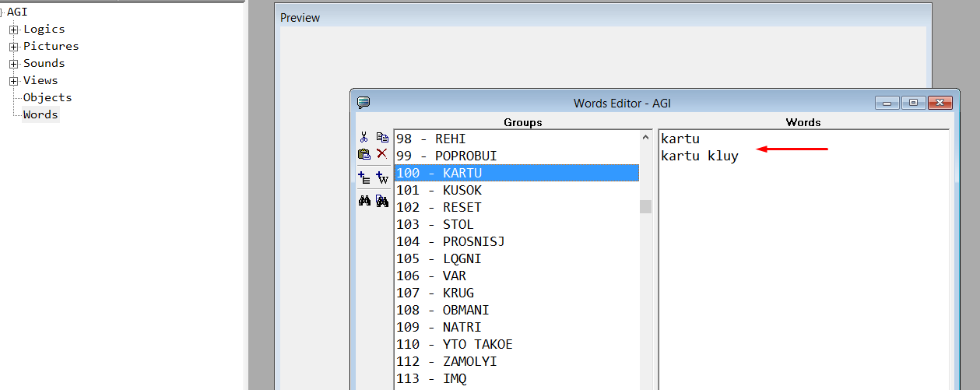980x390 pixels.
Task: Select group 110 - YTO TAKOE
Action: pyautogui.click(x=517, y=344)
